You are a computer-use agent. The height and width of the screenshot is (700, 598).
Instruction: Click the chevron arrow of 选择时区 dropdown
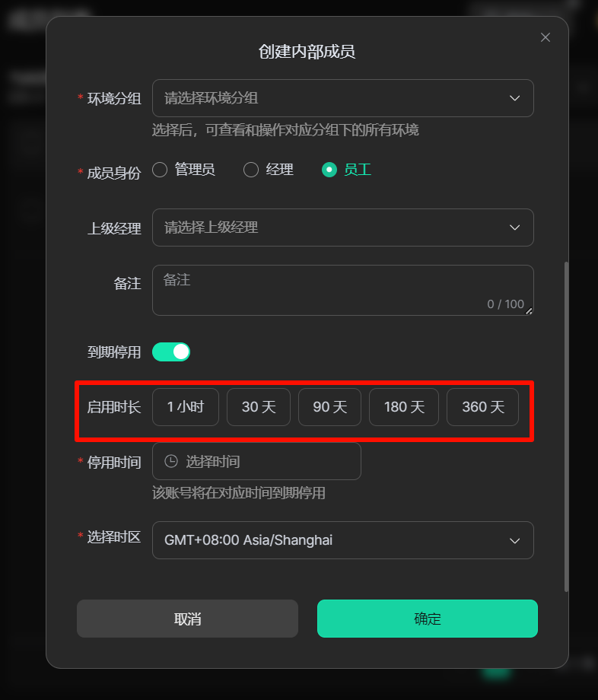(514, 541)
